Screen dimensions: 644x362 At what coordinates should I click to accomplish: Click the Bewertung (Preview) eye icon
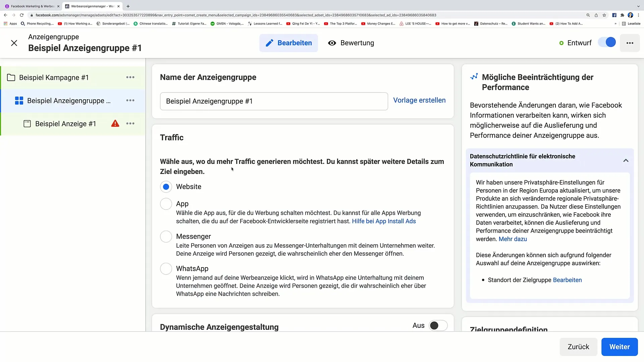[x=332, y=43]
